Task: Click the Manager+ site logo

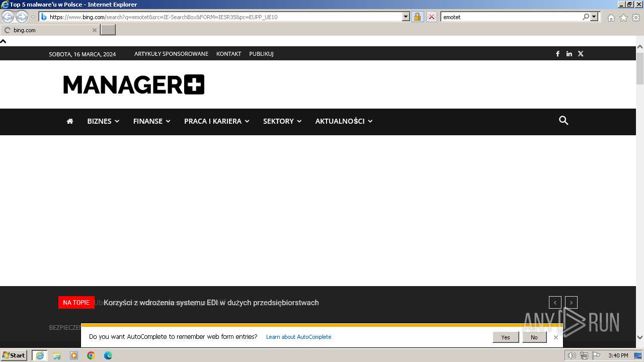Action: tap(134, 84)
